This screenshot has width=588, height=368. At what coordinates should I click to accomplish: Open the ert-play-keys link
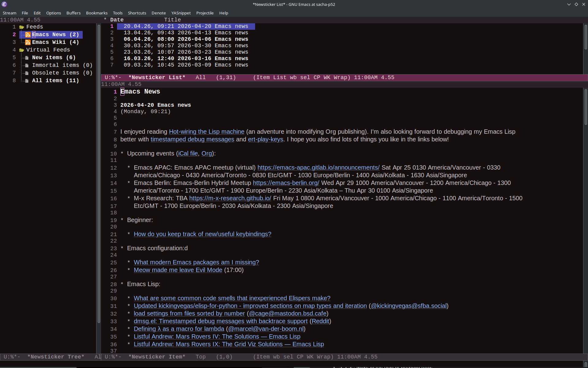tap(266, 140)
